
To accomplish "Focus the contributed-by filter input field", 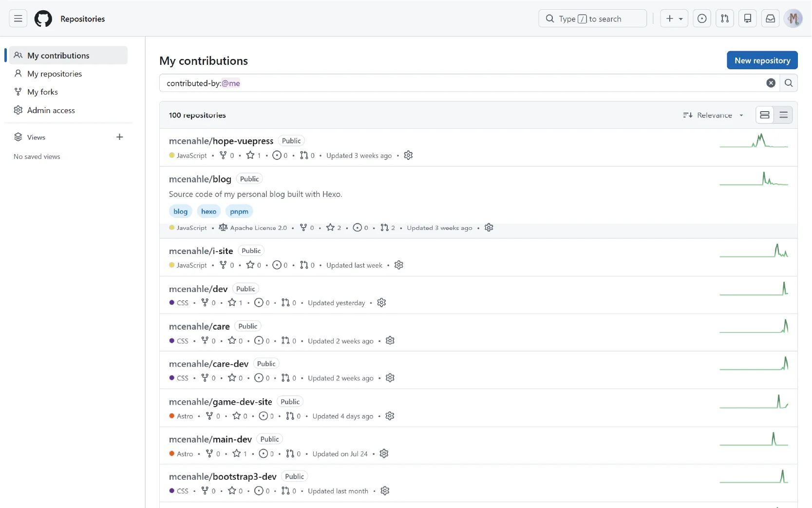I will coord(463,83).
